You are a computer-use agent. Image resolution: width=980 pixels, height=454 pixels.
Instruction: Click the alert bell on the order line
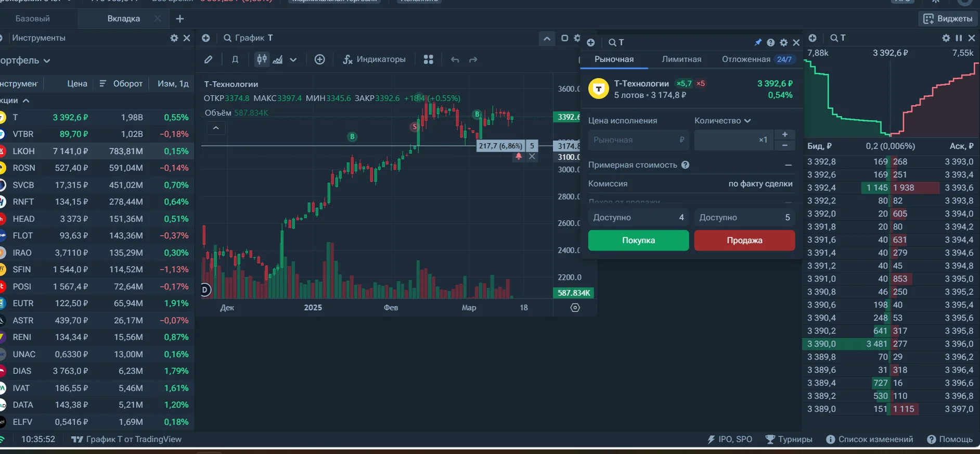click(x=519, y=156)
